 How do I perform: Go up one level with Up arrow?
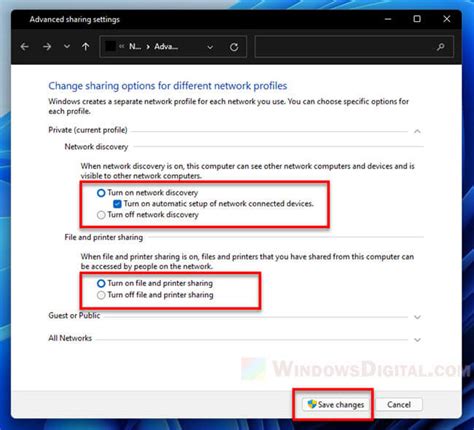tap(86, 47)
